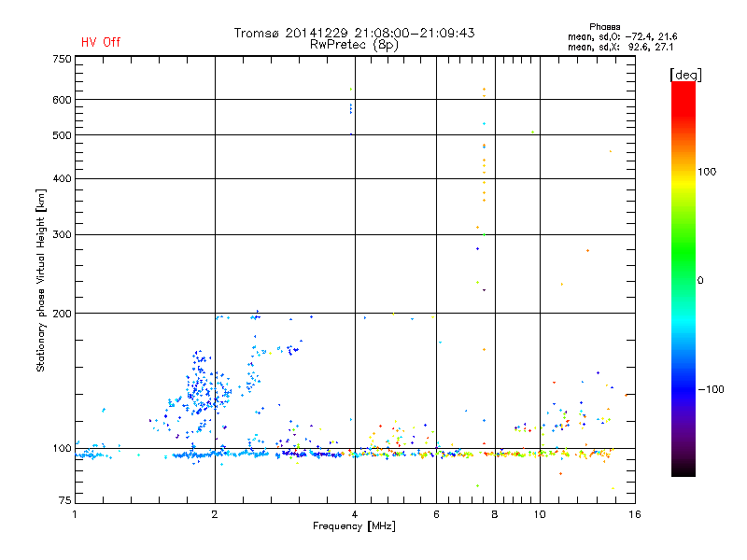Screen dimensions: 747x560
Task: Click x-axis tick label '2'
Action: click(x=215, y=514)
